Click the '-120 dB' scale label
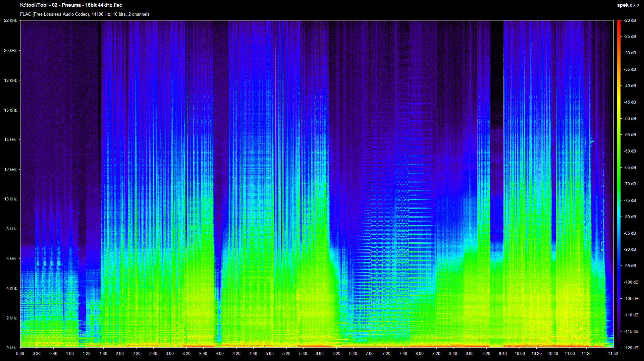Screen dimensions: 644x361 (x=631, y=348)
